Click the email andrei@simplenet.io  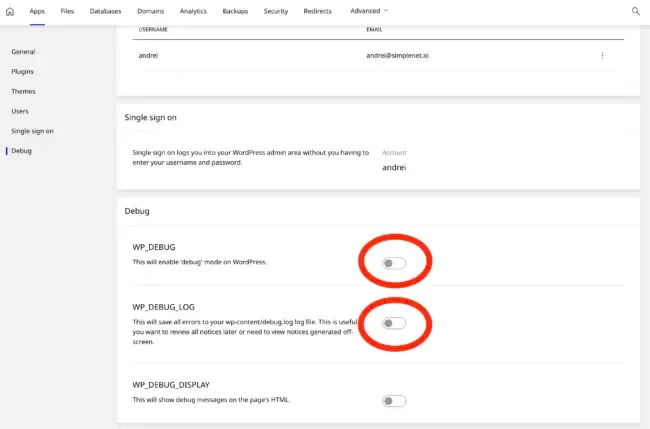click(397, 56)
